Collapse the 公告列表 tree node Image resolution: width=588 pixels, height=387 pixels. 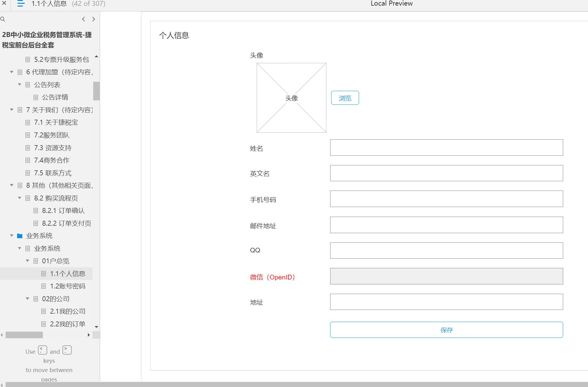tap(20, 85)
